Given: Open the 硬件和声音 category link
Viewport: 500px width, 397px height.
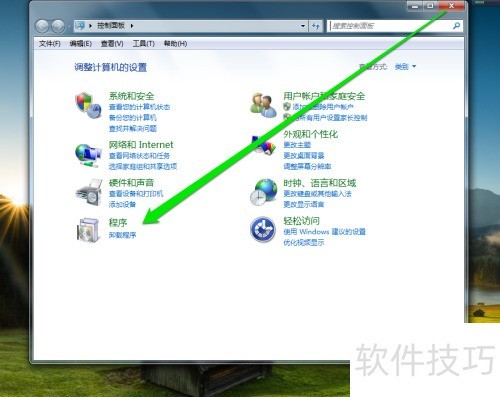Looking at the screenshot, I should click(131, 183).
